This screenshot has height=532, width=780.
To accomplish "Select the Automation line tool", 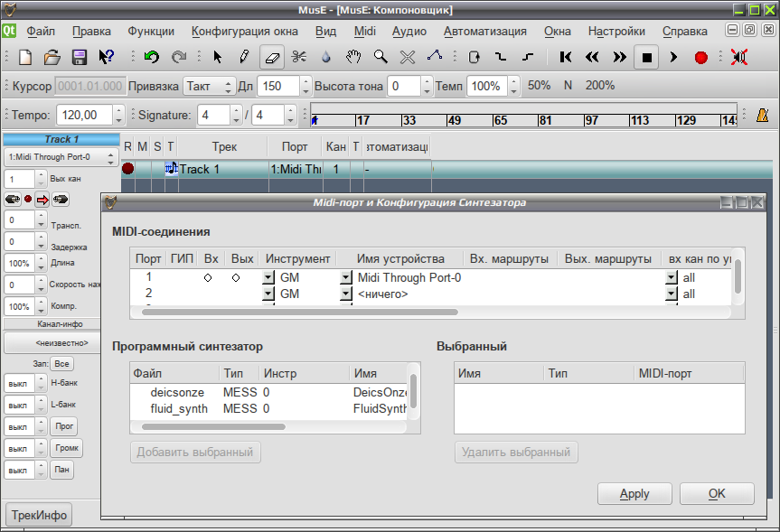I will [435, 56].
